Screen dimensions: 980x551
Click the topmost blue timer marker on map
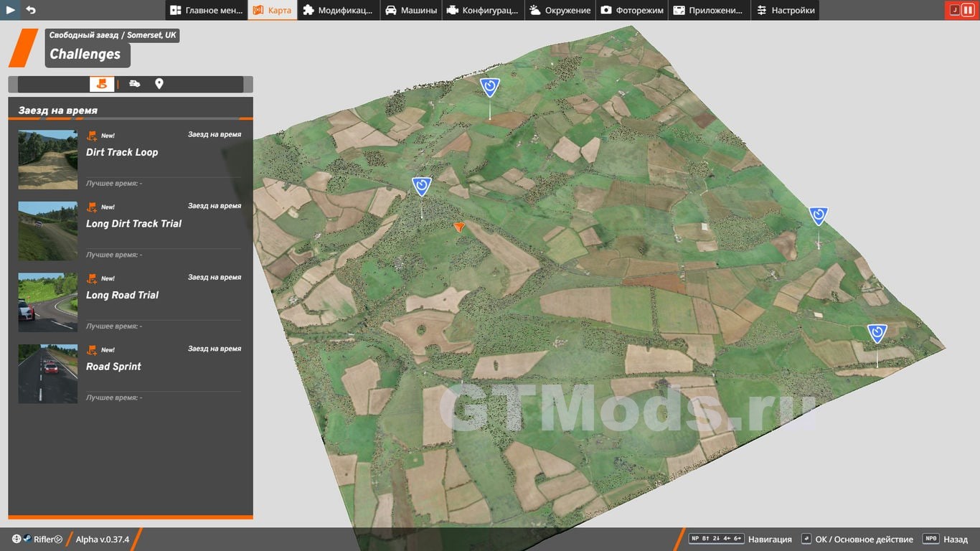(490, 88)
